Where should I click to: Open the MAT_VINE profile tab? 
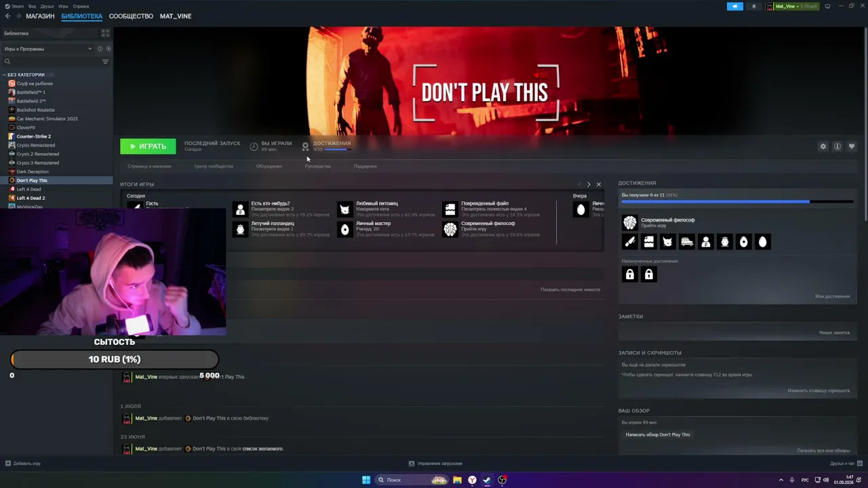[x=176, y=16]
